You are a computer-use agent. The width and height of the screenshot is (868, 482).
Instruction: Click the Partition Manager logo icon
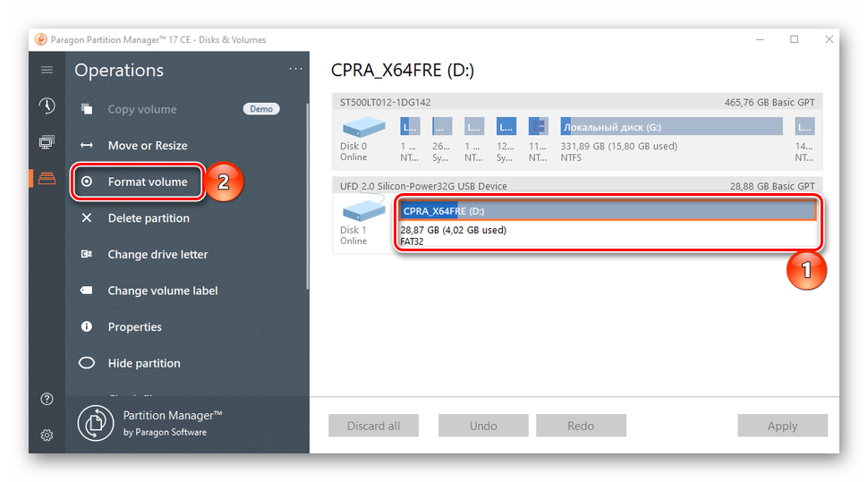[95, 423]
